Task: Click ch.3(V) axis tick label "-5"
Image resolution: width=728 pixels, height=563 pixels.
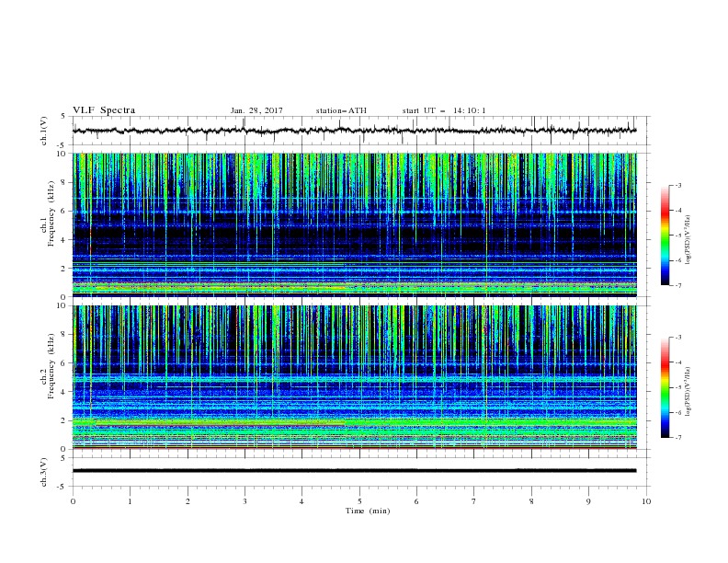Action: 62,487
